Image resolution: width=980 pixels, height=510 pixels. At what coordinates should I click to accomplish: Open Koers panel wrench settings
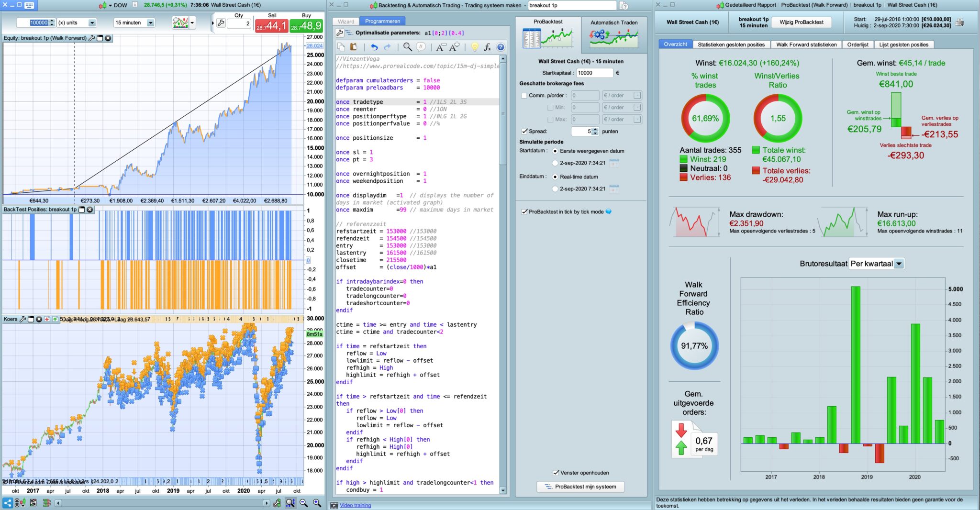[22, 319]
